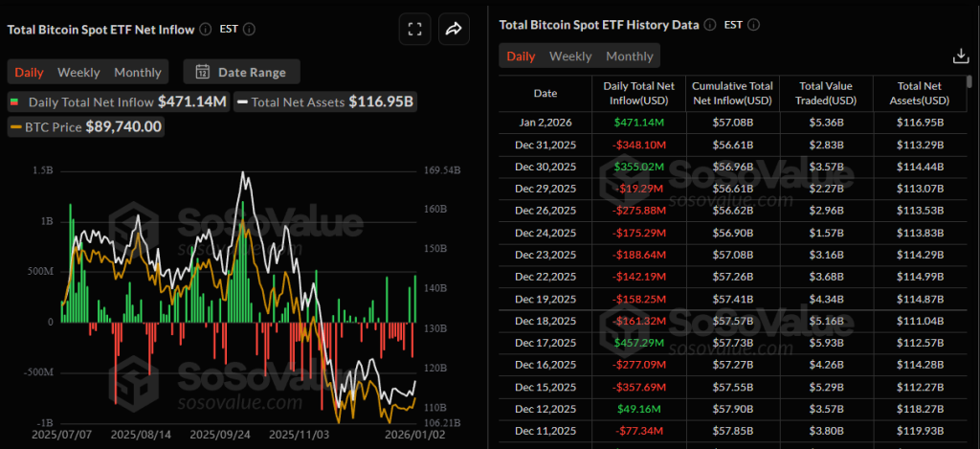
Task: Click info icon beside Total Bitcoin Spot ETF Net Inflow title
Action: (204, 29)
